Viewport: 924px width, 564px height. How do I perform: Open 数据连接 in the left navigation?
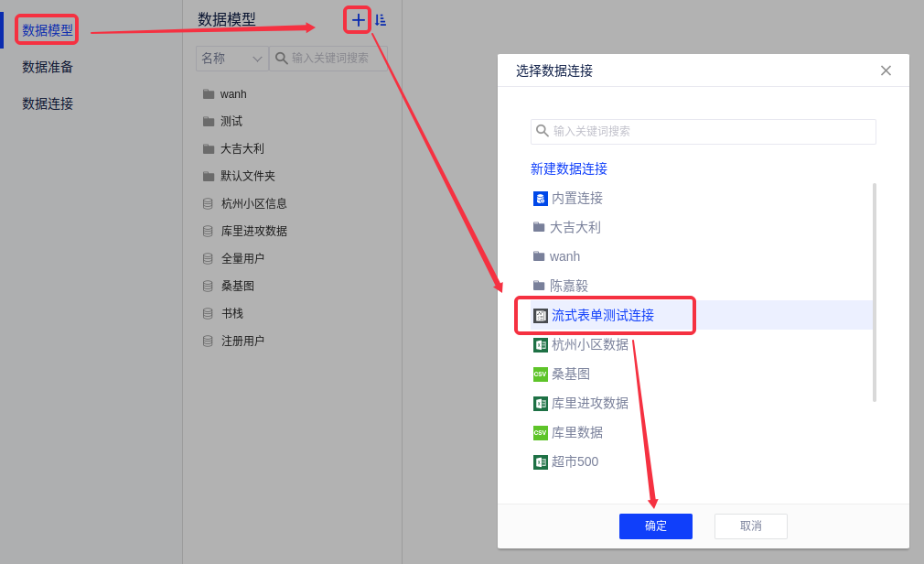[x=48, y=104]
